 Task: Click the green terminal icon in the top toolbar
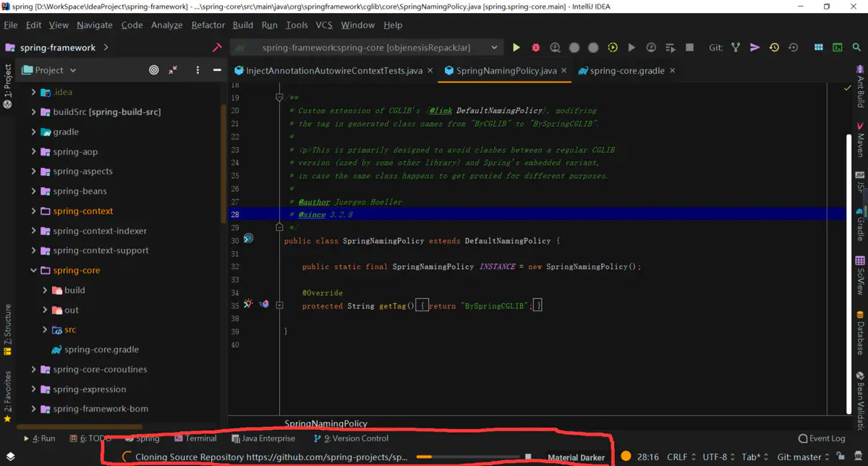[x=838, y=47]
